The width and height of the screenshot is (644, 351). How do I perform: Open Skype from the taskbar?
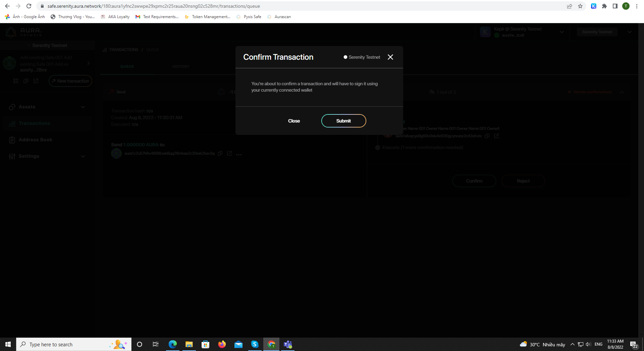[x=254, y=344]
